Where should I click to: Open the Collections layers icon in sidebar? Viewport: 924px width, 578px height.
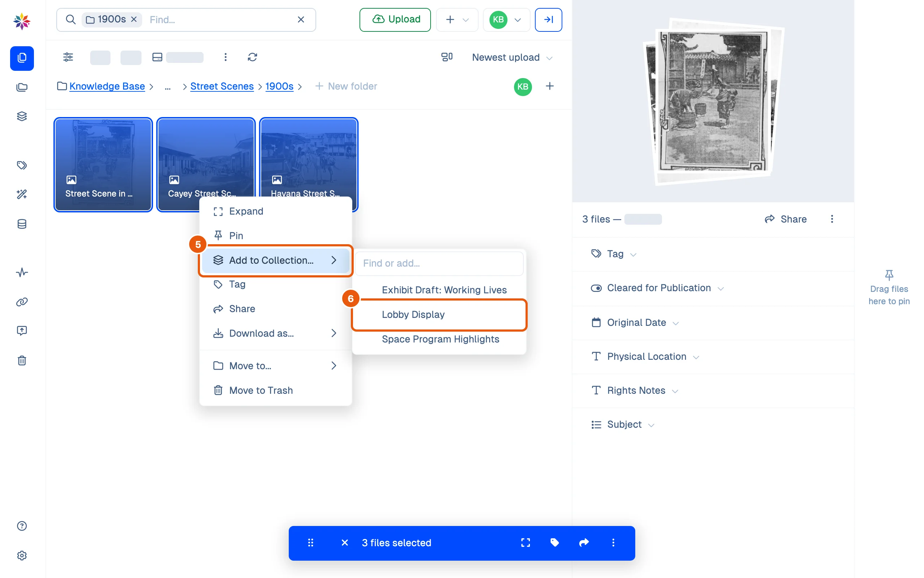22,116
